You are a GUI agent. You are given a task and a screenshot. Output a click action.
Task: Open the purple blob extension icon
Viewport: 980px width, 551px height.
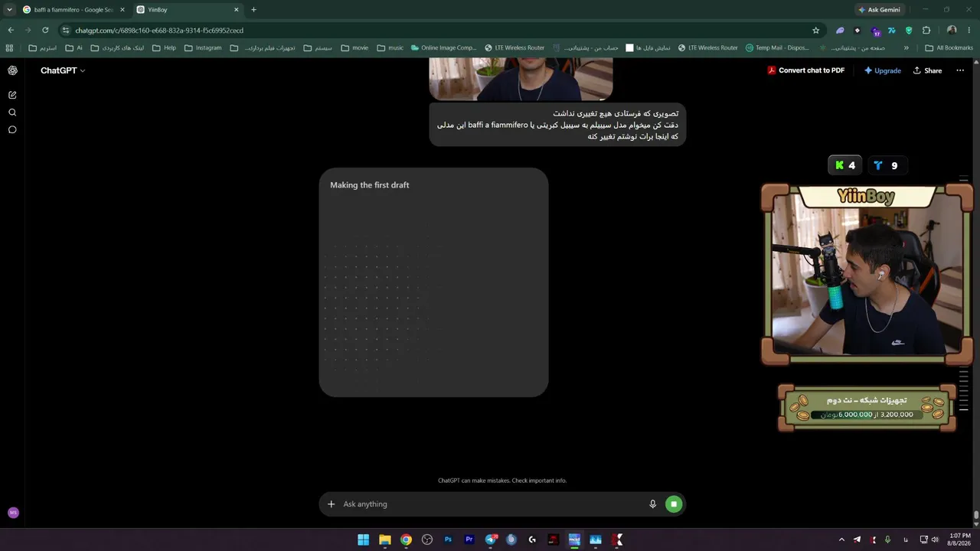pos(840,31)
